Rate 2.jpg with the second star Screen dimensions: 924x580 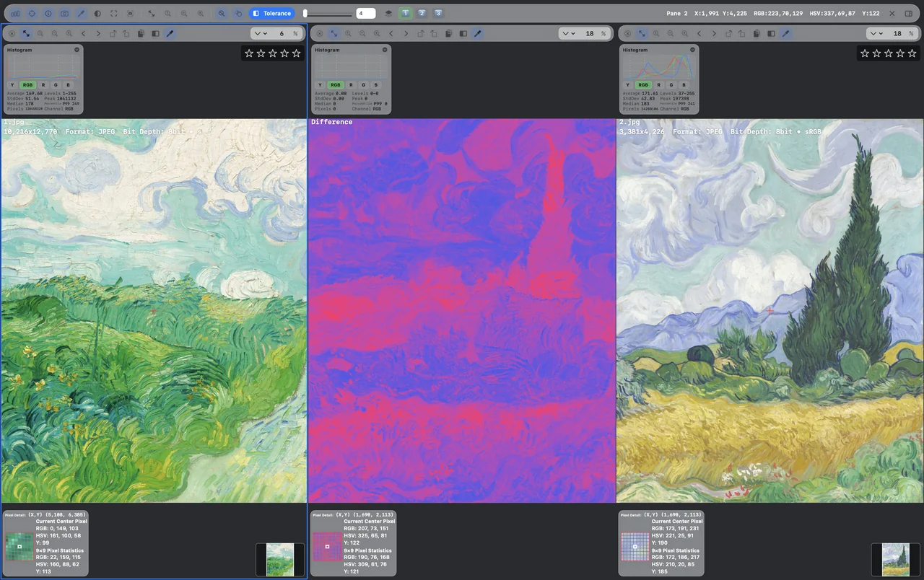[876, 53]
